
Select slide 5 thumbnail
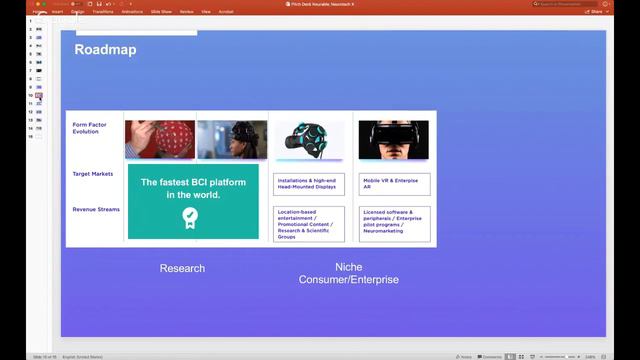[39, 54]
